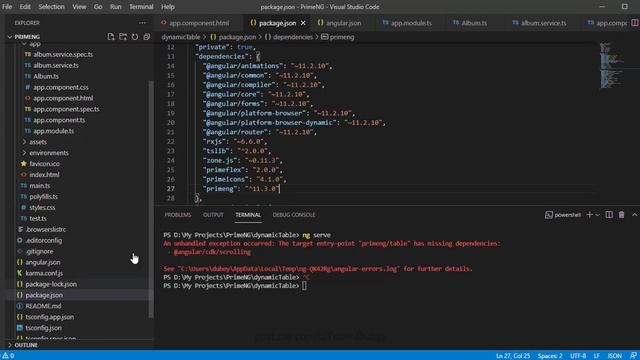Expand the assets folder
This screenshot has width=640, height=360.
[x=38, y=142]
